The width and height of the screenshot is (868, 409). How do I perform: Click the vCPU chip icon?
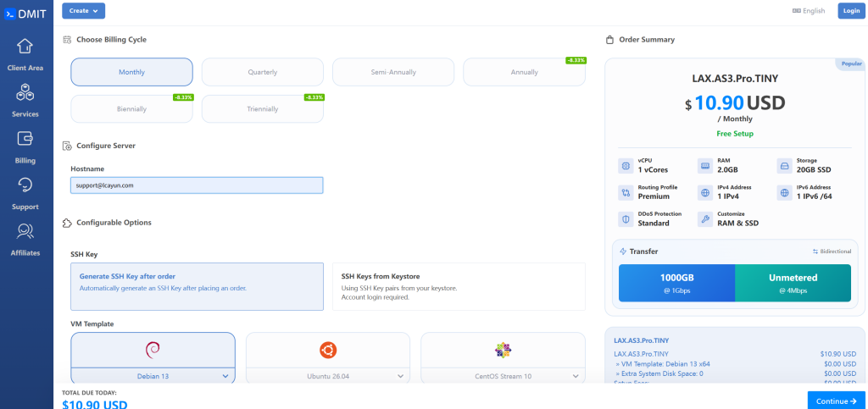click(x=626, y=165)
